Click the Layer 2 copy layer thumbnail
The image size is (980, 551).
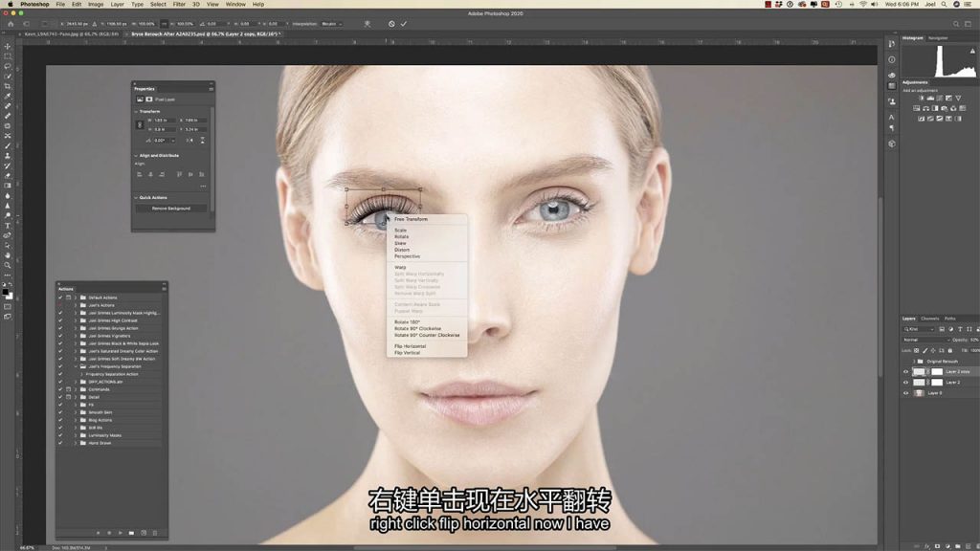tap(919, 372)
